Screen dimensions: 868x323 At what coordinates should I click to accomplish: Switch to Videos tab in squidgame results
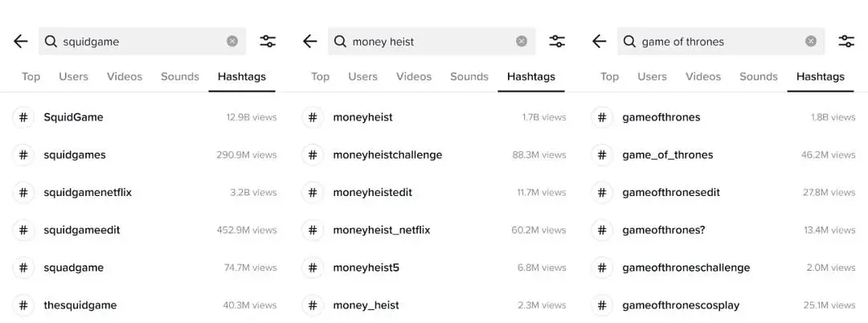tap(125, 77)
